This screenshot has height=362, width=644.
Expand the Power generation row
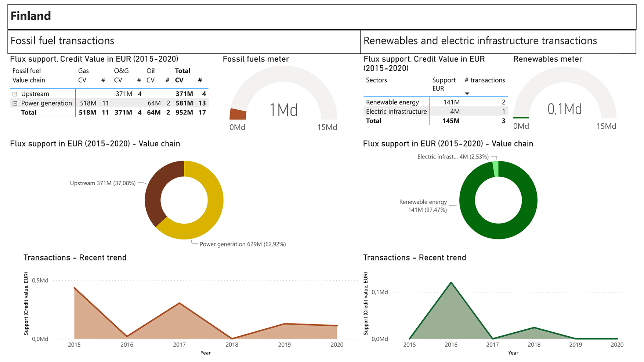coord(15,103)
